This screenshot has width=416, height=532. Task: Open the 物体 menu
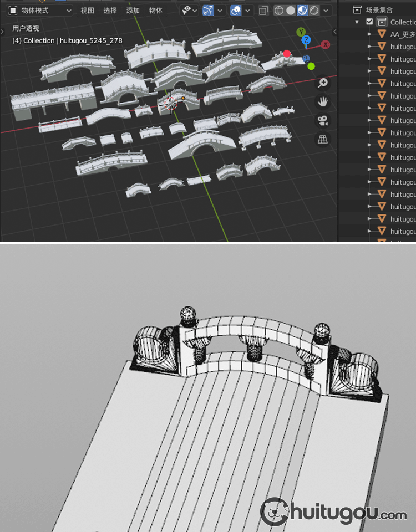pos(155,11)
